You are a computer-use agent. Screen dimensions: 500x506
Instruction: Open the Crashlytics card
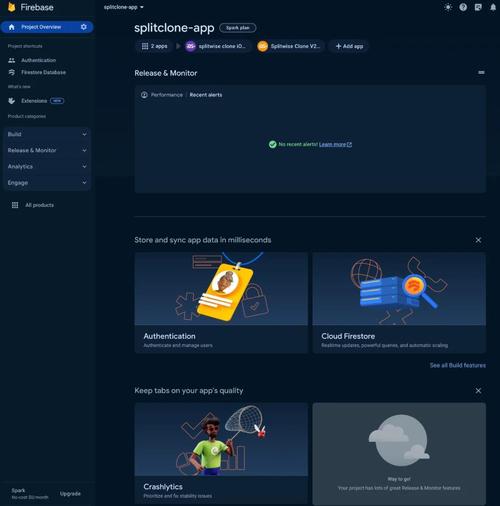[x=221, y=454]
